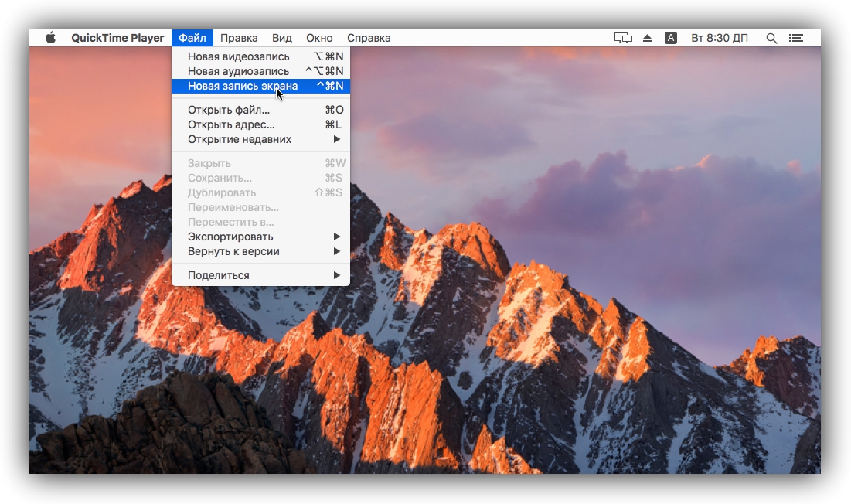Open the Правка menu
The image size is (851, 504).
[x=239, y=38]
